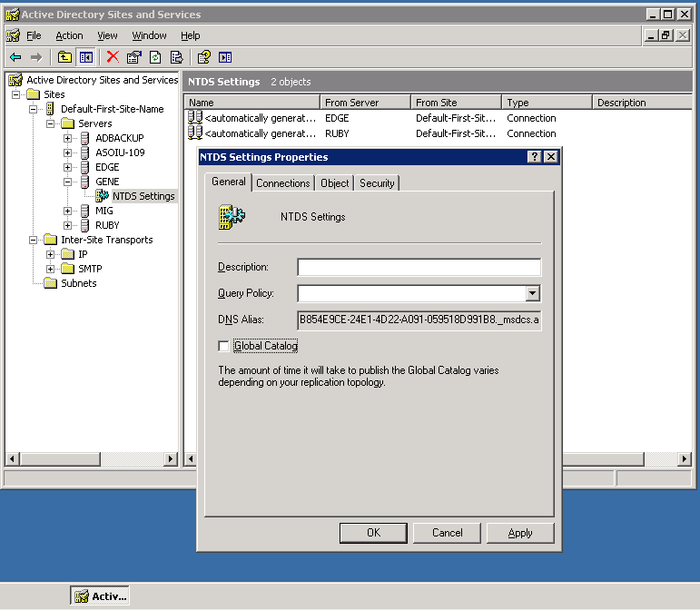Expand the ASOIU-109 server node
Image resolution: width=700 pixels, height=610 pixels.
(x=67, y=152)
